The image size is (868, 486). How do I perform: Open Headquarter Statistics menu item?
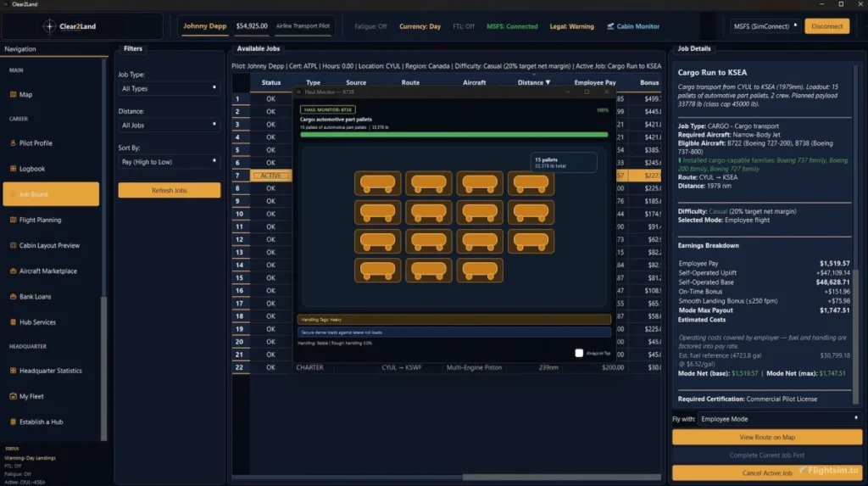(x=51, y=371)
